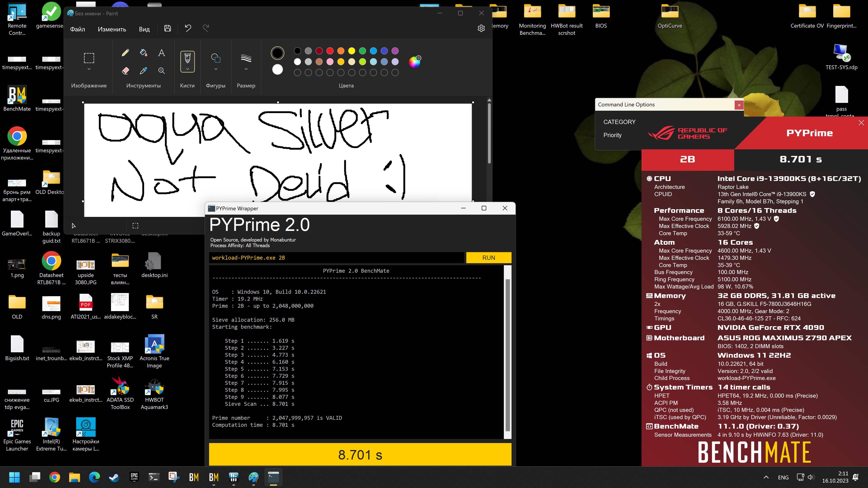Click workload-PYPrime.exe 2B command field
The width and height of the screenshot is (868, 488).
point(336,258)
